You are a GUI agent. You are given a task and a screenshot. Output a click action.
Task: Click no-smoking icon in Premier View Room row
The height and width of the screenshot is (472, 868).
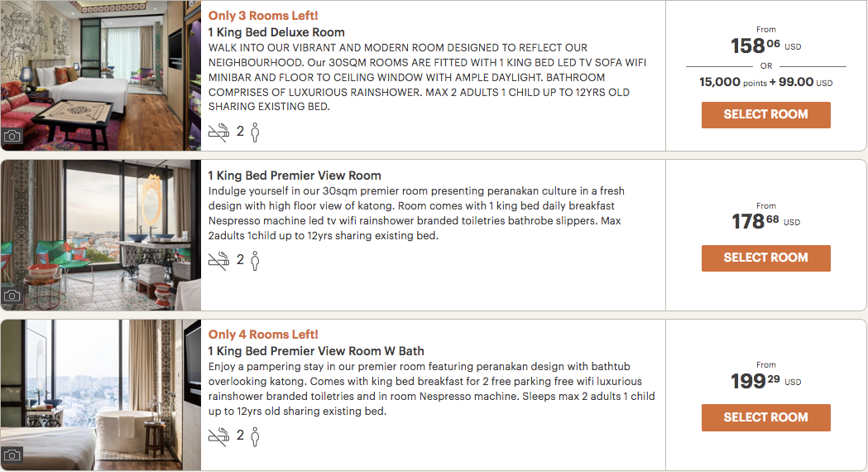(218, 260)
